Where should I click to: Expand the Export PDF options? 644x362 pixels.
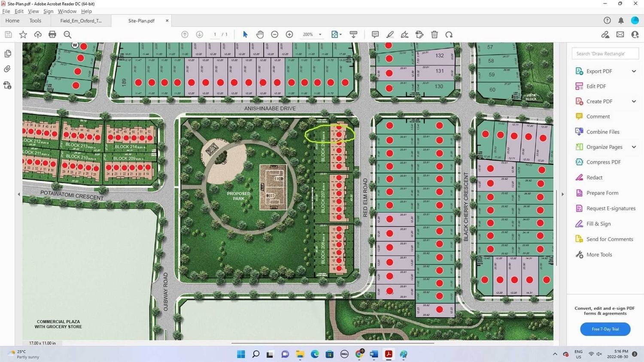634,71
